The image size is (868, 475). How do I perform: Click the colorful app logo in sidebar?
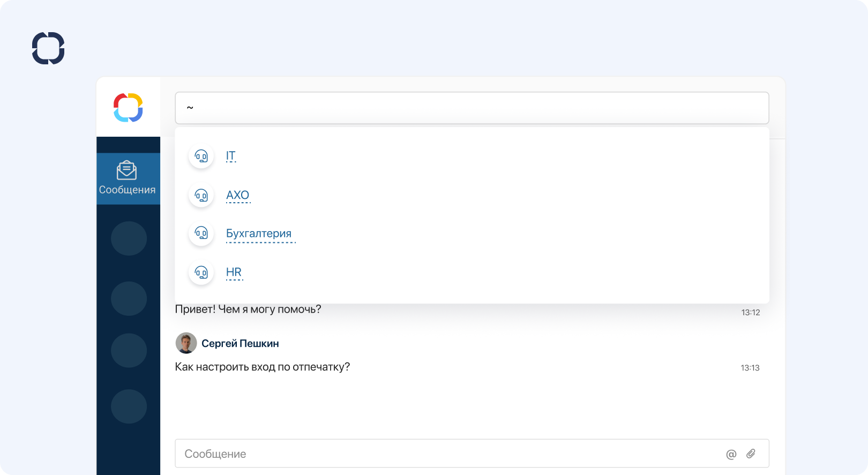point(128,107)
